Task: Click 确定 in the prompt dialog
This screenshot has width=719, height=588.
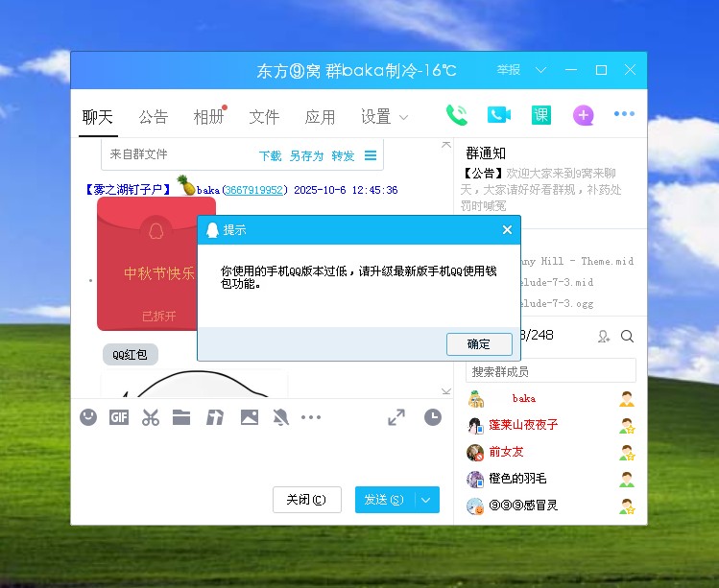Action: (x=479, y=344)
